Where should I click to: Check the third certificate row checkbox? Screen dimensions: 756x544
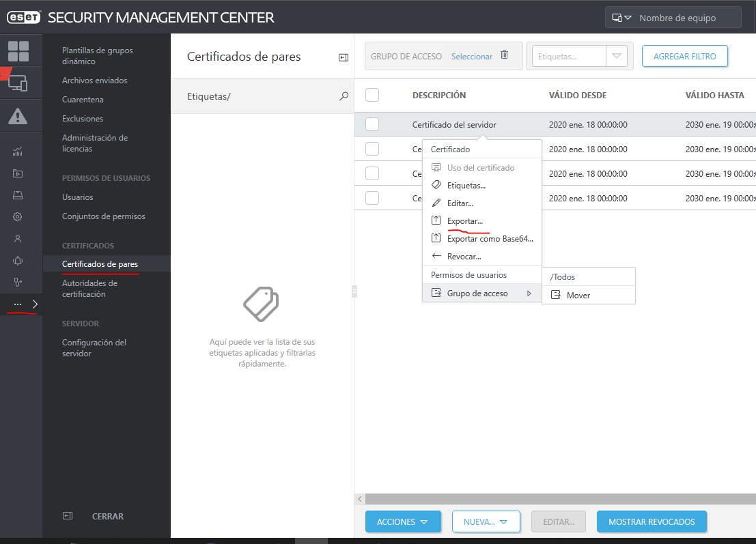[372, 173]
